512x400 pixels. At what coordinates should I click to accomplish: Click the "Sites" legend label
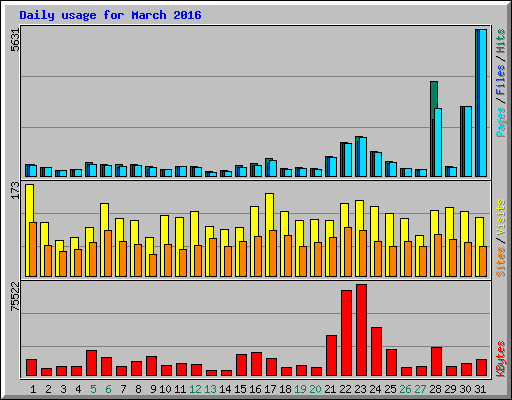pyautogui.click(x=501, y=262)
